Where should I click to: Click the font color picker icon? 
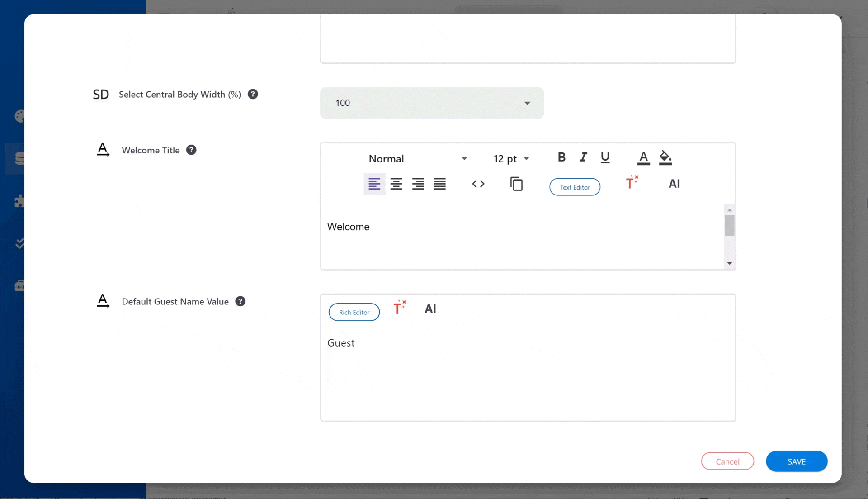[643, 157]
